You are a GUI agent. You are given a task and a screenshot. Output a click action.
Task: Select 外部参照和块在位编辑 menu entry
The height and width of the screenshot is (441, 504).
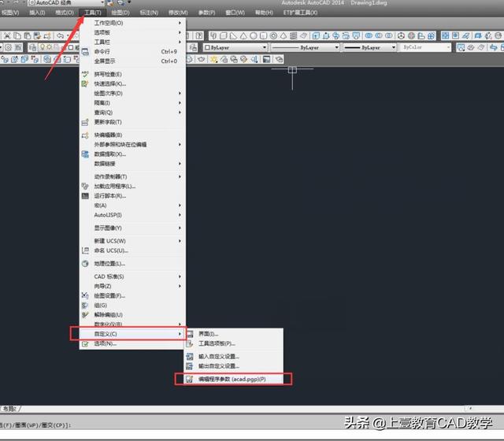132,145
